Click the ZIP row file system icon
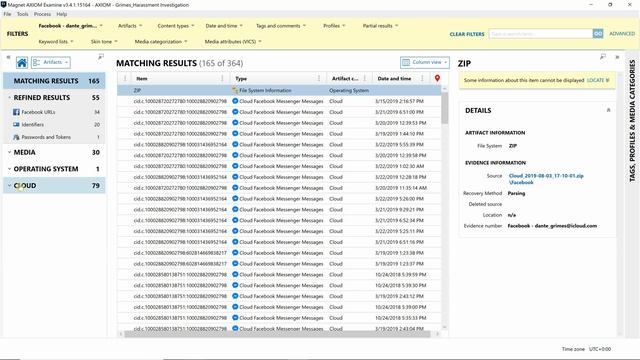This screenshot has width=640, height=360. click(235, 90)
